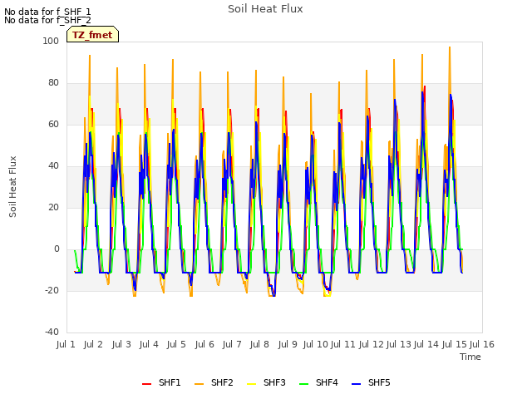
Task: Click the SHF2 orange legend swatch
Action: [199, 384]
